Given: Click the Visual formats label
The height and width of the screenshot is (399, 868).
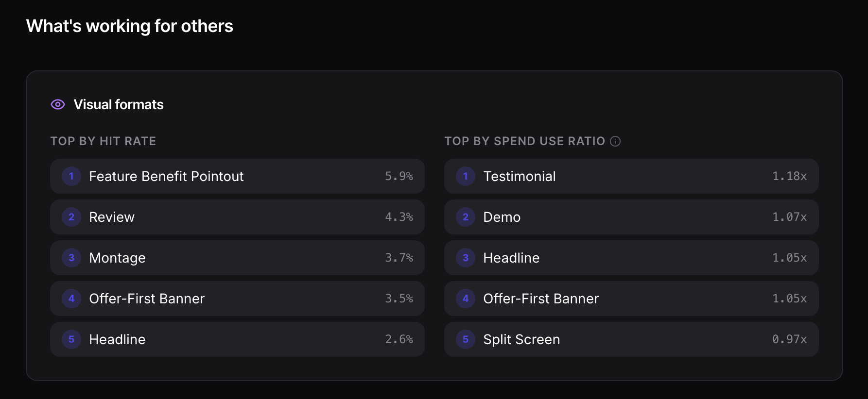Looking at the screenshot, I should tap(118, 104).
